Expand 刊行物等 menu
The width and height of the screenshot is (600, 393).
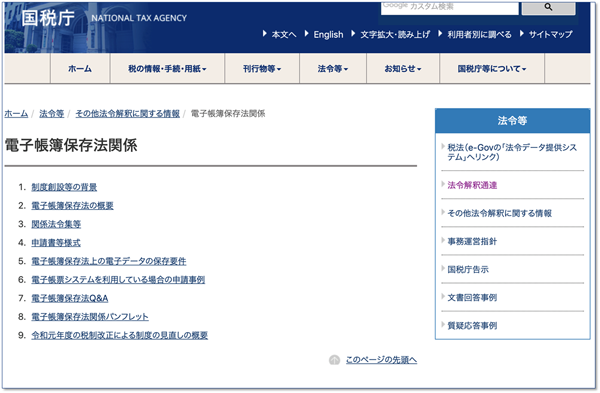pos(262,69)
